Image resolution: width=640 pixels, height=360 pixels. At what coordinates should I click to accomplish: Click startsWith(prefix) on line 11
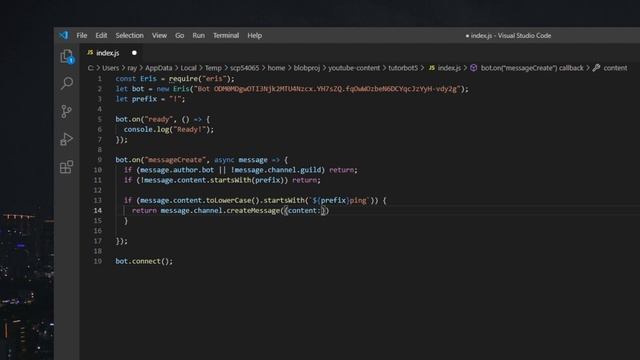(x=248, y=180)
